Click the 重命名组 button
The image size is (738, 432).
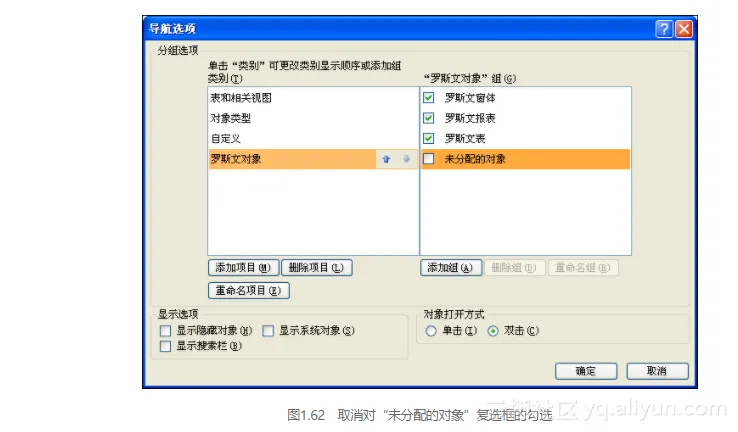[x=583, y=268]
